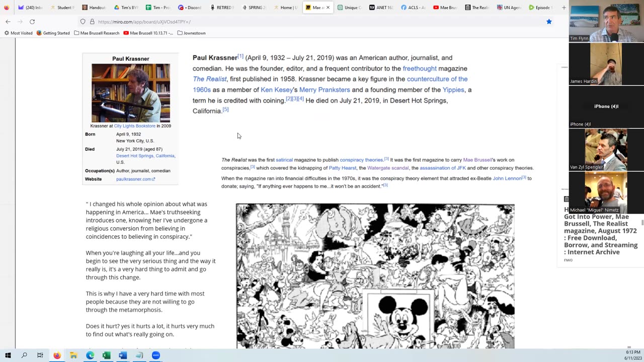Open Desert Hot Springs, California link

pos(145,156)
